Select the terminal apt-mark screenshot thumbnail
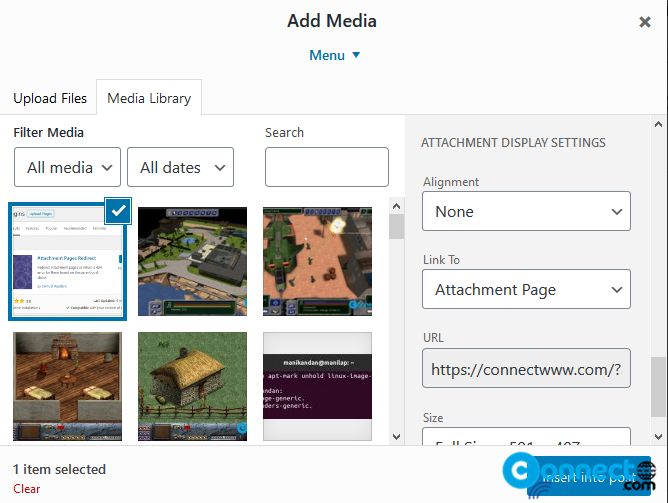 tap(317, 386)
